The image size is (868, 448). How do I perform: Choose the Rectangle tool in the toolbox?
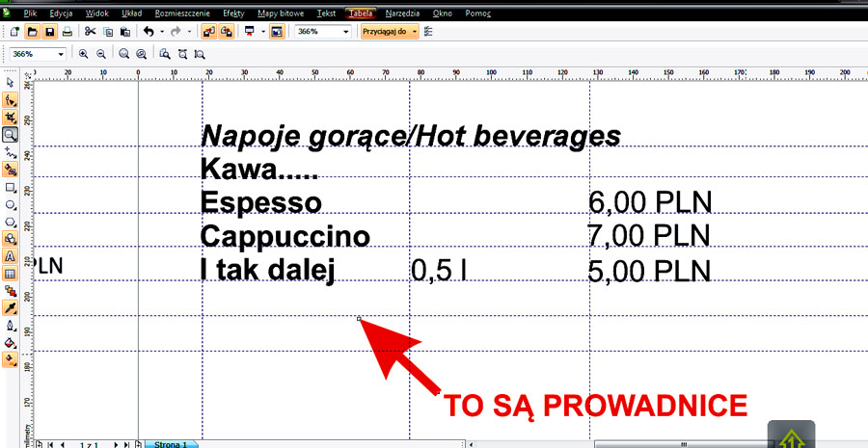[x=11, y=187]
